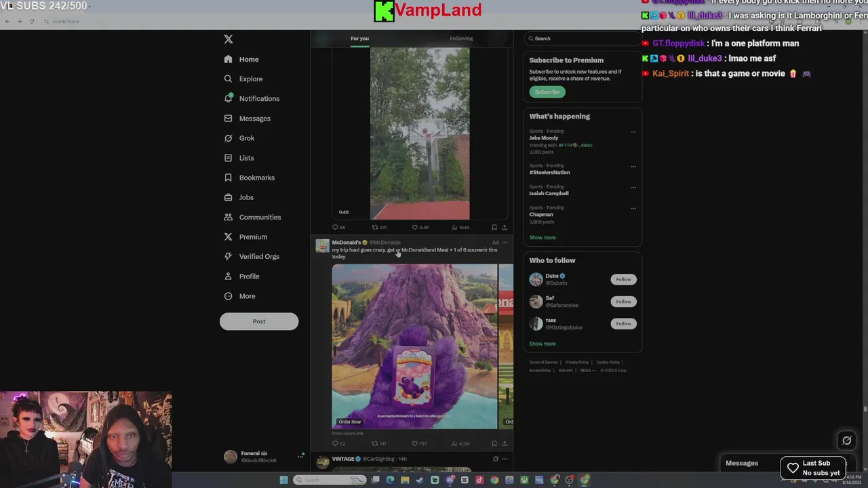Open Profile from the sidebar
The image size is (868, 488).
241,276
